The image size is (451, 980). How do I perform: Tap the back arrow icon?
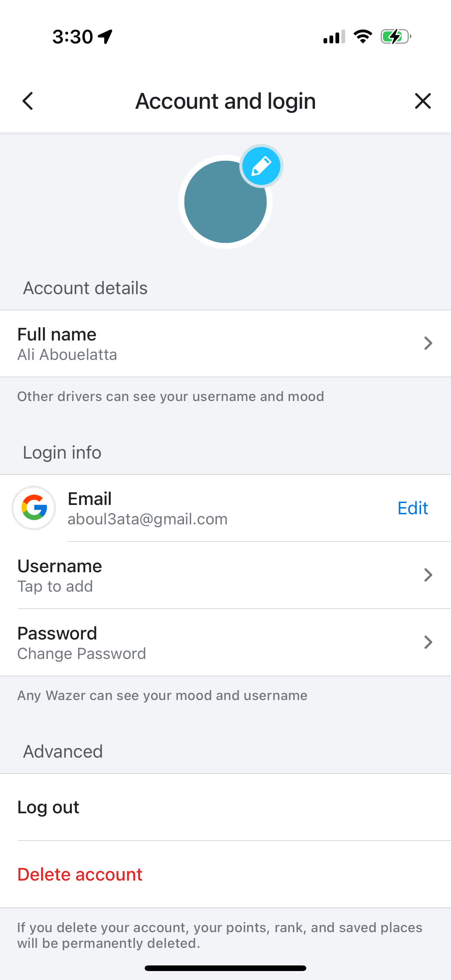[x=28, y=101]
